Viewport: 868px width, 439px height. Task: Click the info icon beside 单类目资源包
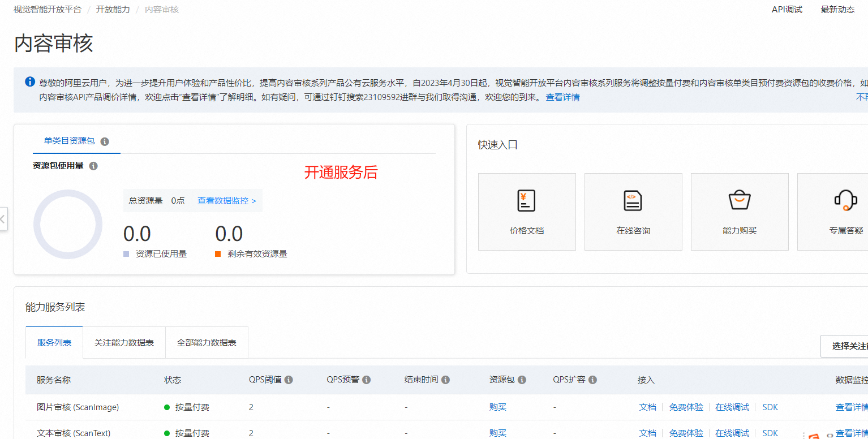105,141
